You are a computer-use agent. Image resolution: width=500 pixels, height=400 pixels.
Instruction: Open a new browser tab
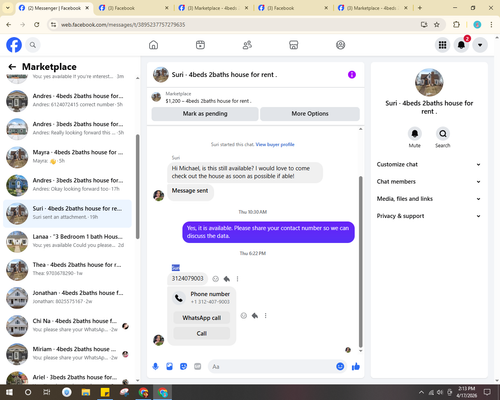tap(420, 8)
